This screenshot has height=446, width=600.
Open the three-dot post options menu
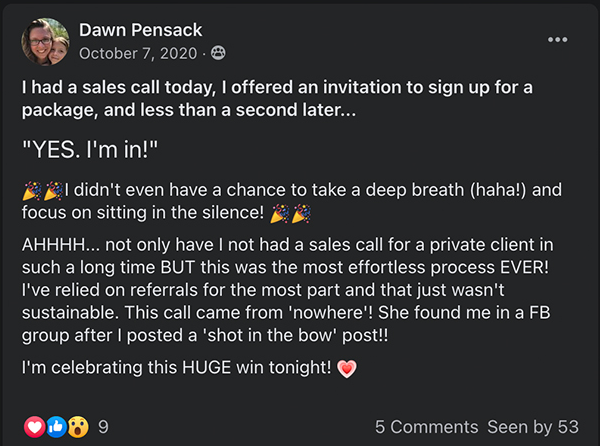558,39
